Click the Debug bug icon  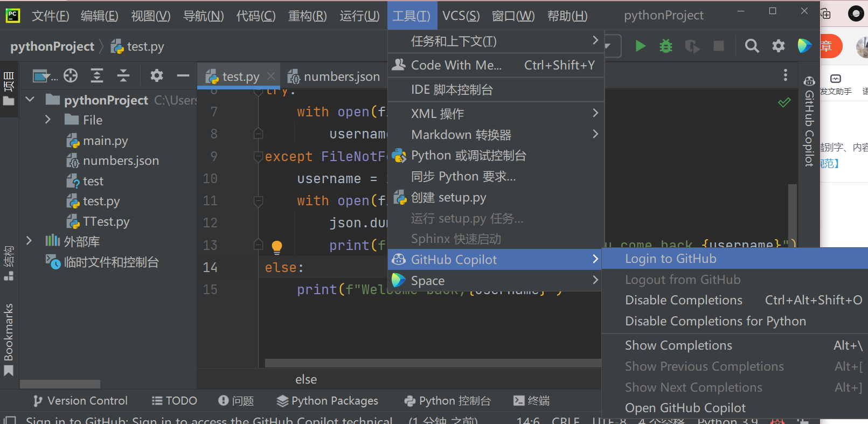pos(666,46)
